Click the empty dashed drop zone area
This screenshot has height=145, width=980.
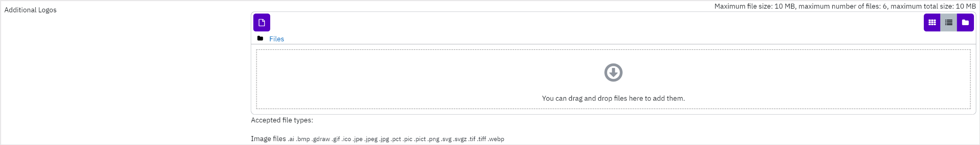tap(613, 79)
